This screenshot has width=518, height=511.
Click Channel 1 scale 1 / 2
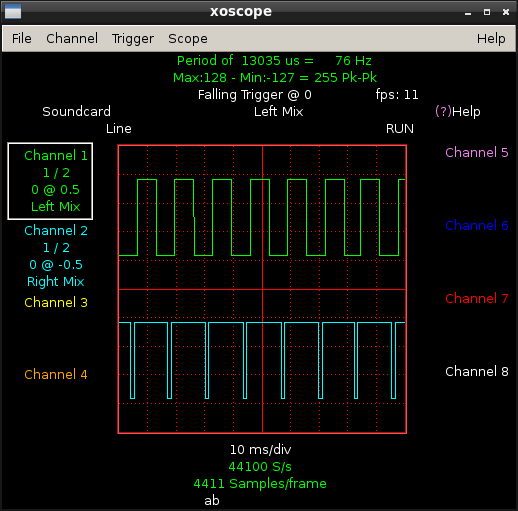(x=56, y=173)
